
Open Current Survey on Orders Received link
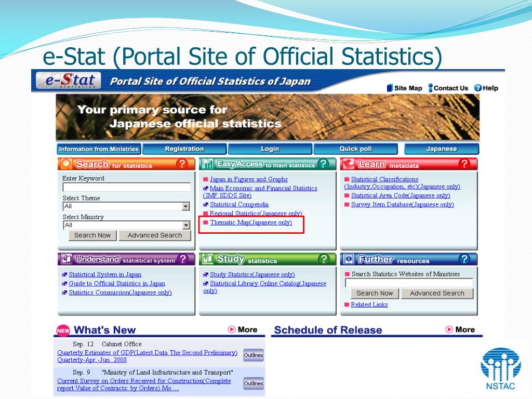144,384
